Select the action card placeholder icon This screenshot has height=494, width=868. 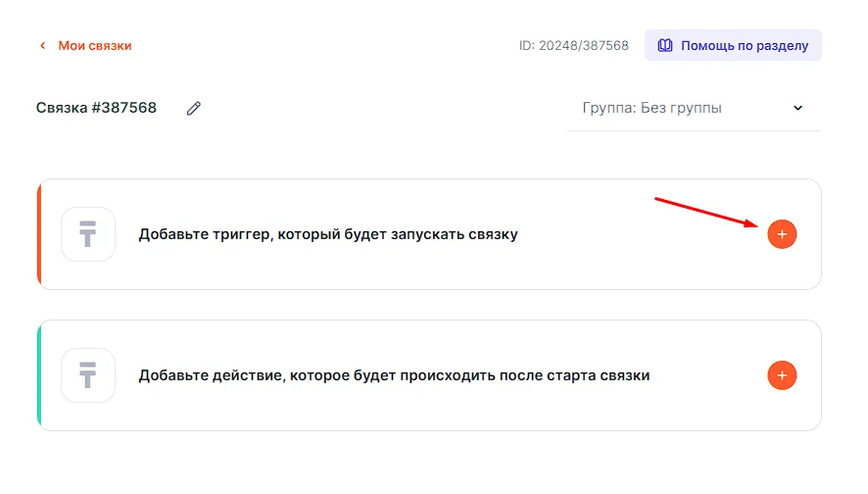click(x=88, y=375)
